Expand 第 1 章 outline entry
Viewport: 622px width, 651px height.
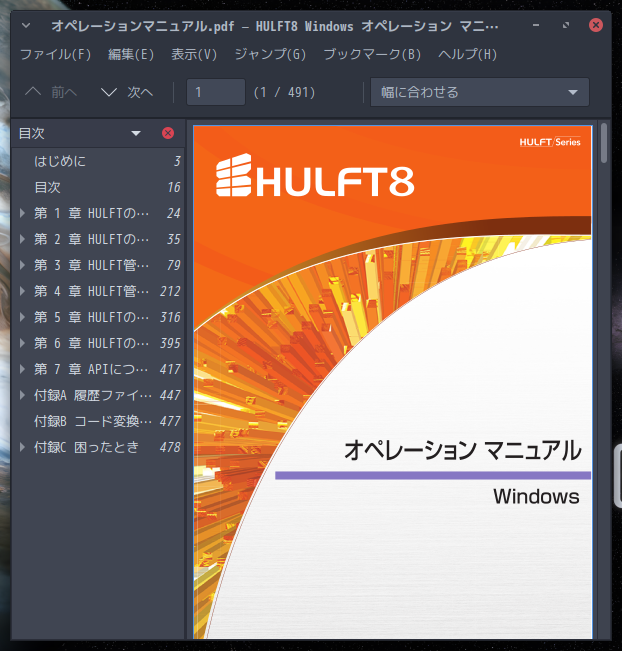22,213
